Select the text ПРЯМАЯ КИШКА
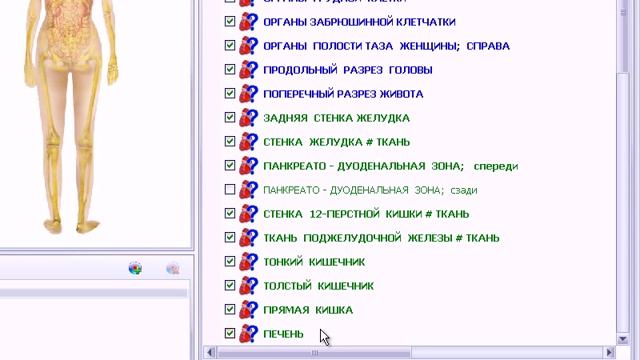 pyautogui.click(x=308, y=310)
